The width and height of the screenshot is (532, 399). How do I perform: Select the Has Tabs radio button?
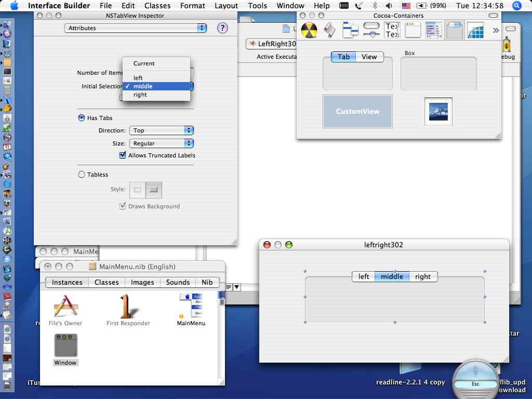(82, 118)
